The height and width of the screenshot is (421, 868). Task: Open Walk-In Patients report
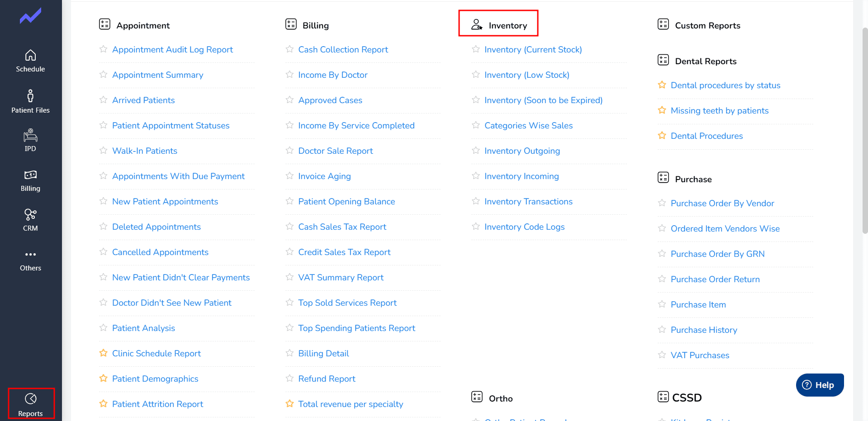point(145,151)
